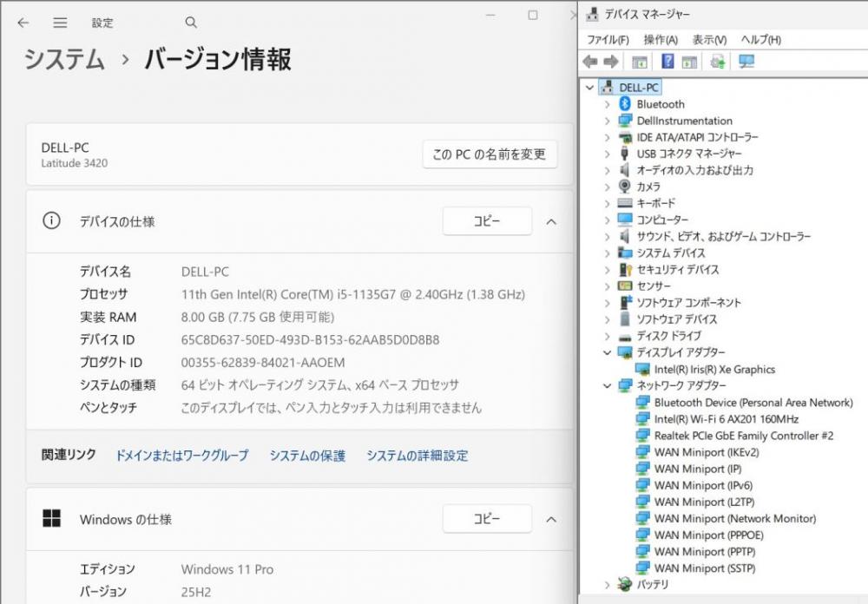868x604 pixels.
Task: Click the システム breadcrumb heading
Action: point(64,59)
